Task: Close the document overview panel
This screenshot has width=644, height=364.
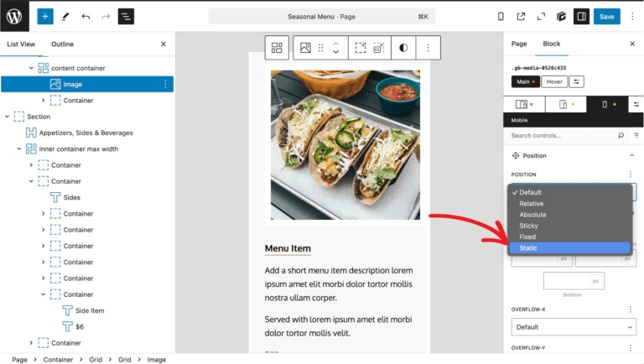Action: click(x=163, y=44)
